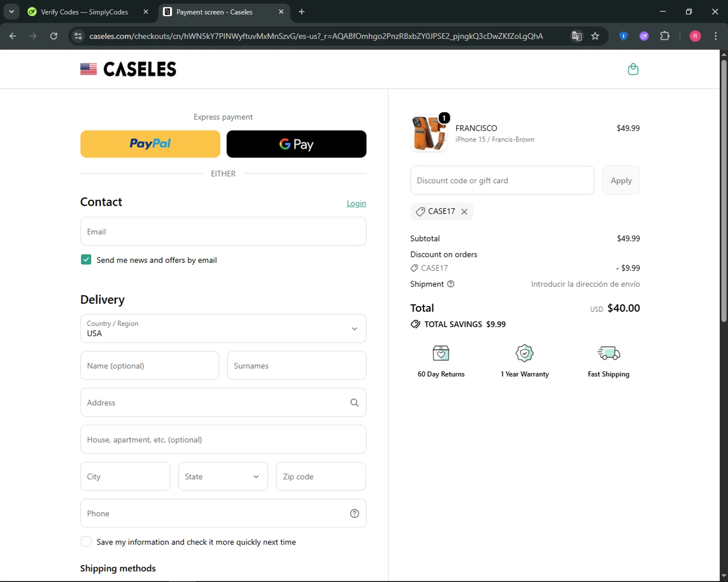Viewport: 728px width, 582px height.
Task: View site information icon in address bar
Action: pyautogui.click(x=78, y=36)
